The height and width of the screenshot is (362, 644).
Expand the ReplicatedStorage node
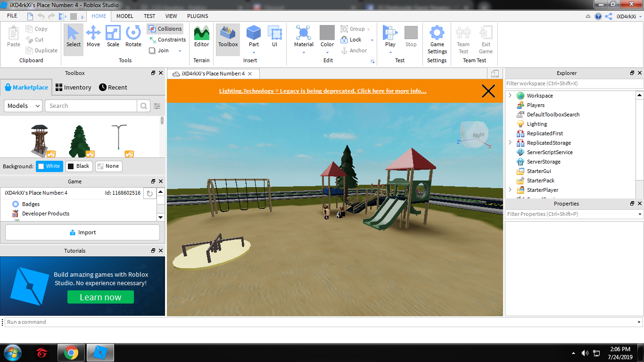click(510, 143)
